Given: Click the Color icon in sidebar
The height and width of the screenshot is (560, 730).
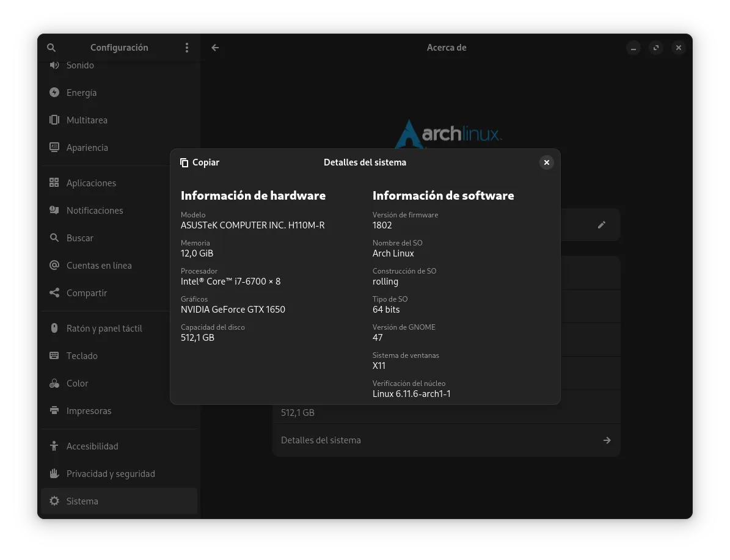Looking at the screenshot, I should click(x=54, y=383).
